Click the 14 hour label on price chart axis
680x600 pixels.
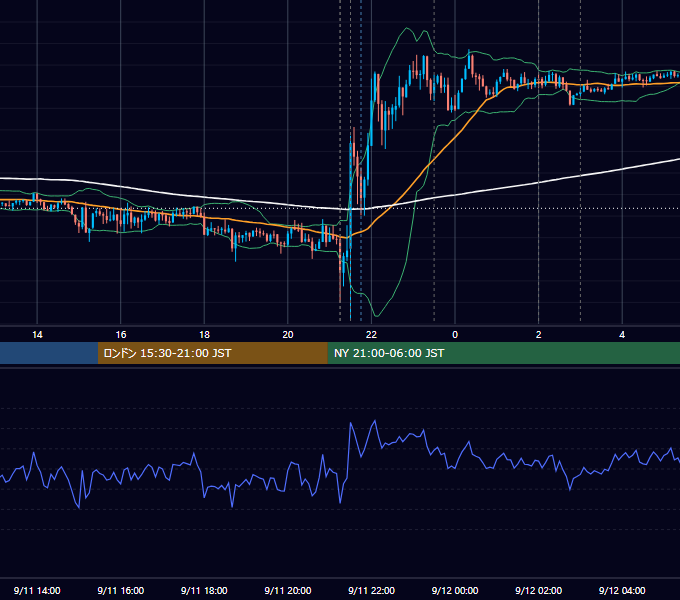pos(37,335)
